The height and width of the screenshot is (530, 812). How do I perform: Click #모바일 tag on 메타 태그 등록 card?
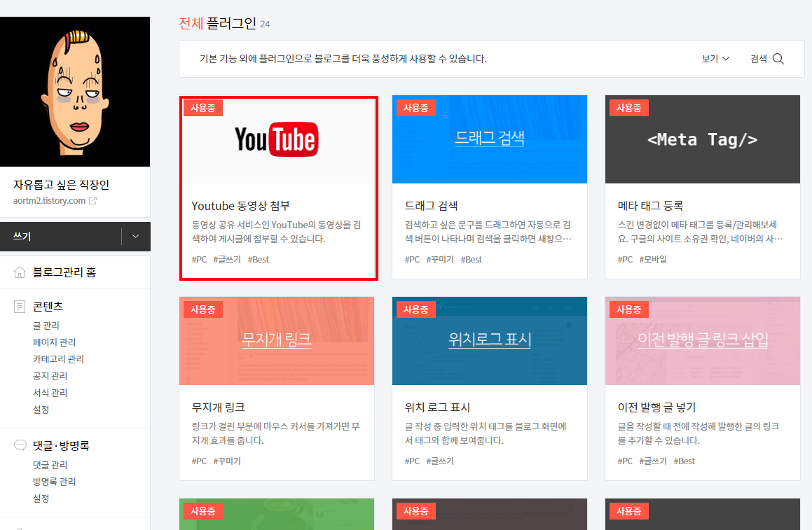pos(653,260)
